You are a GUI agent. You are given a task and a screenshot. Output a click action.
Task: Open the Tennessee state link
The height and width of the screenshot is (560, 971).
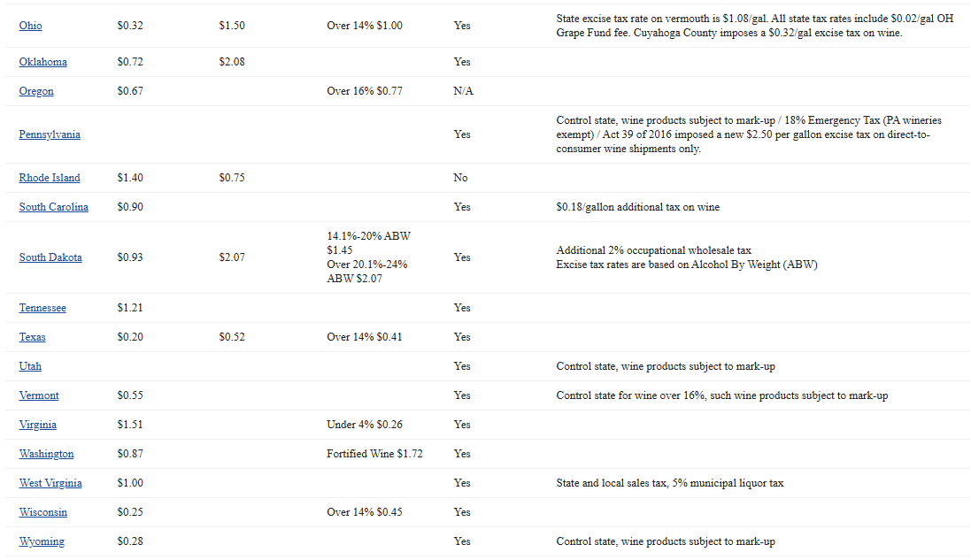(x=42, y=308)
